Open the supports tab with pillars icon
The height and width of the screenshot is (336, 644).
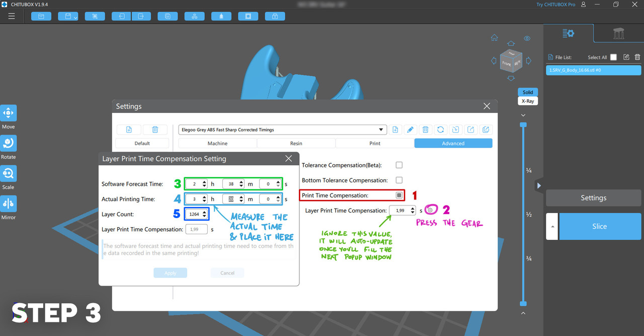pos(618,34)
